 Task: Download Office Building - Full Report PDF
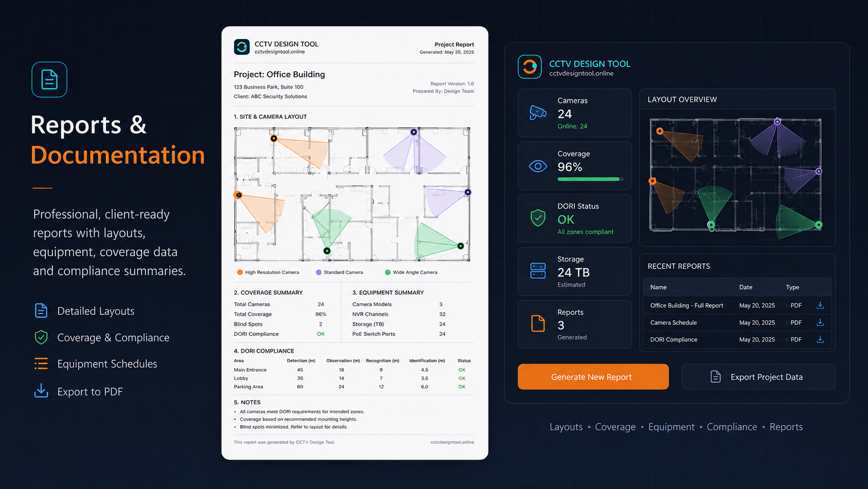click(x=820, y=305)
